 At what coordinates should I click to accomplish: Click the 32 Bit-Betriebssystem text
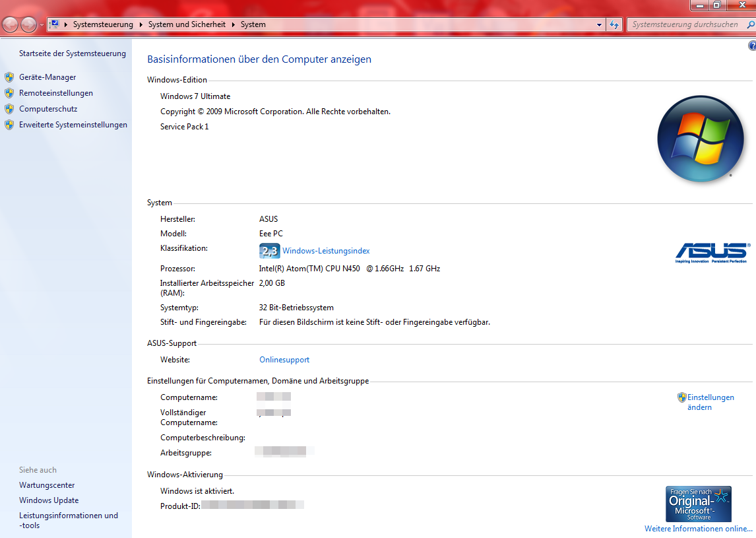pos(296,308)
